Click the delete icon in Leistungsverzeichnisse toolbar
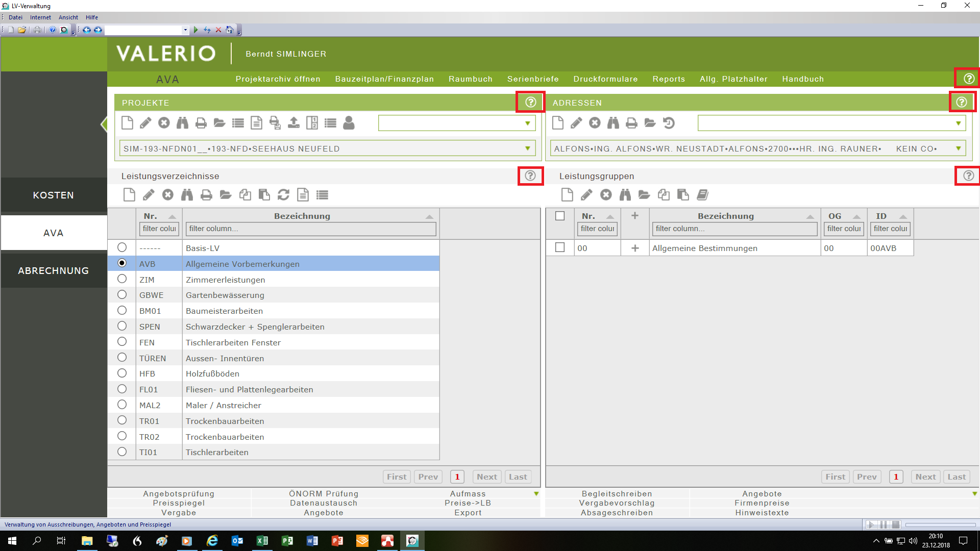The height and width of the screenshot is (551, 980). 167,195
